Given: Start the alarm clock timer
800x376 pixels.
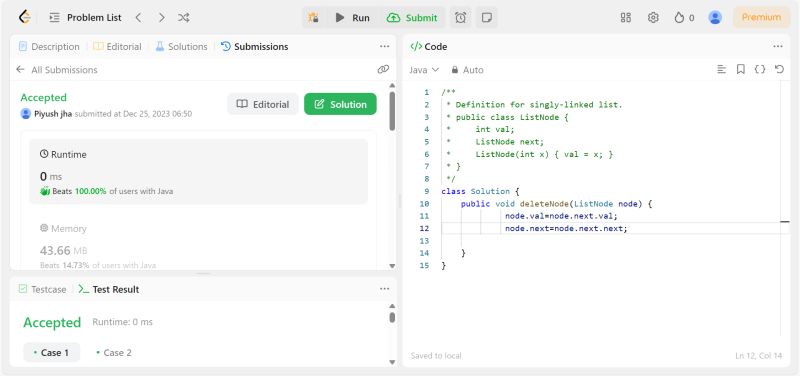Looking at the screenshot, I should click(x=461, y=17).
